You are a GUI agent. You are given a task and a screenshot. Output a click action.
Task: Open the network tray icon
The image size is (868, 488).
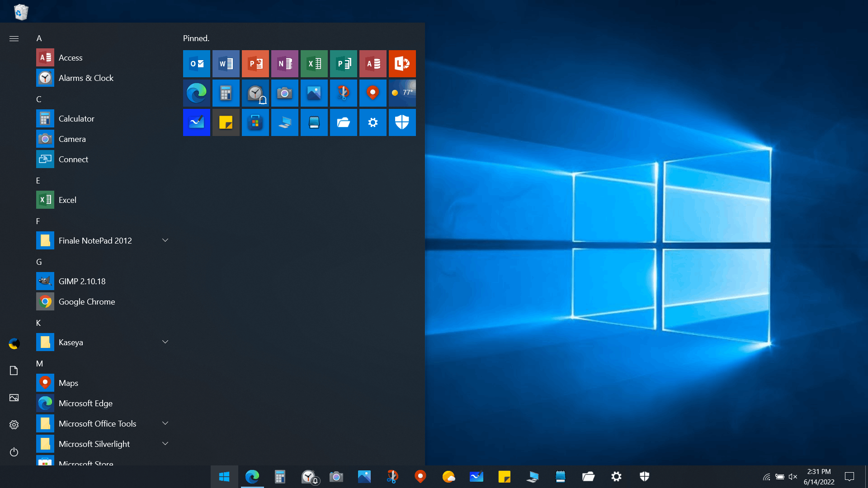767,477
